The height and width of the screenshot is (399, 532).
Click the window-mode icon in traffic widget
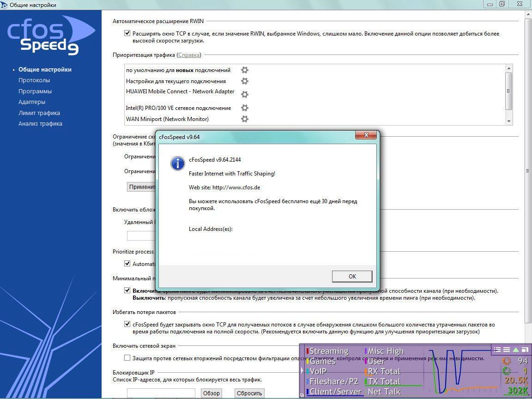tap(525, 350)
